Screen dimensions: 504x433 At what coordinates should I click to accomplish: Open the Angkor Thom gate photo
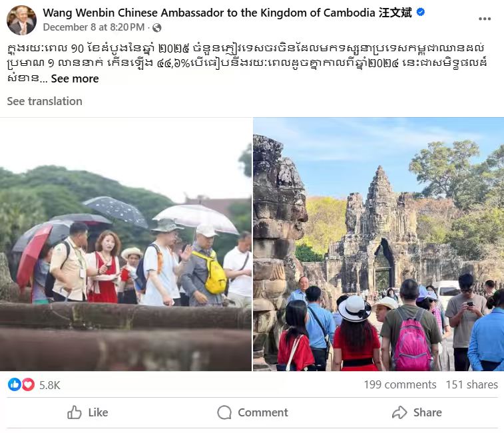(378, 244)
